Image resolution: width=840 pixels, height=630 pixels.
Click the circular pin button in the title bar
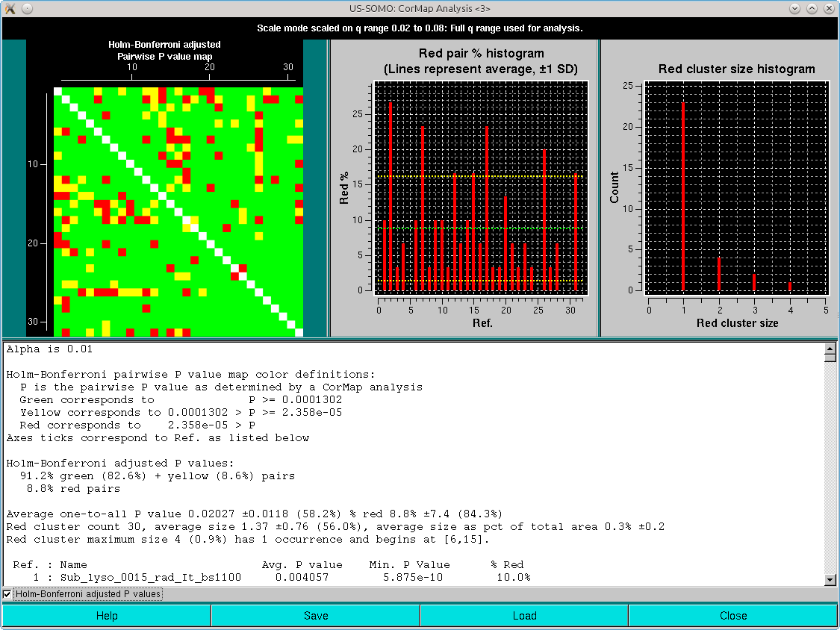[x=26, y=8]
